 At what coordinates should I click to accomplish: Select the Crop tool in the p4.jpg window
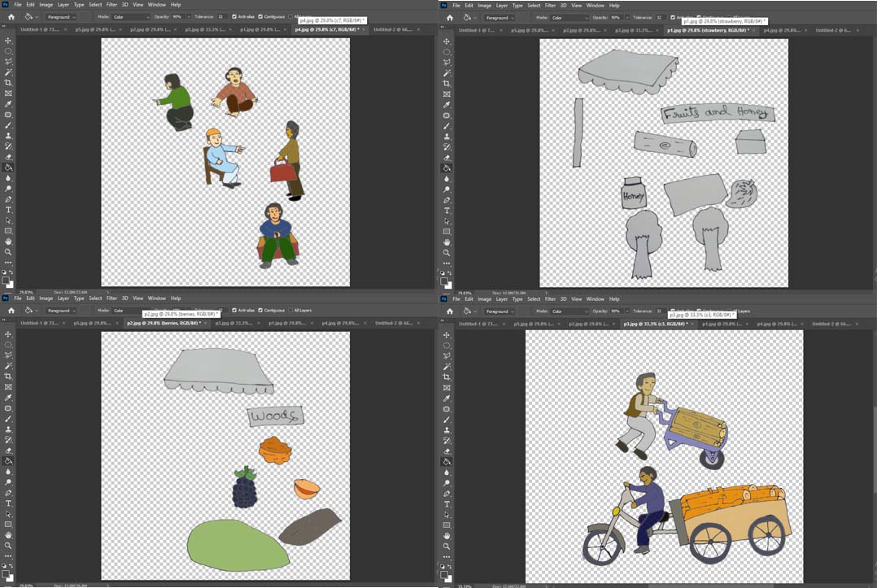(x=8, y=83)
